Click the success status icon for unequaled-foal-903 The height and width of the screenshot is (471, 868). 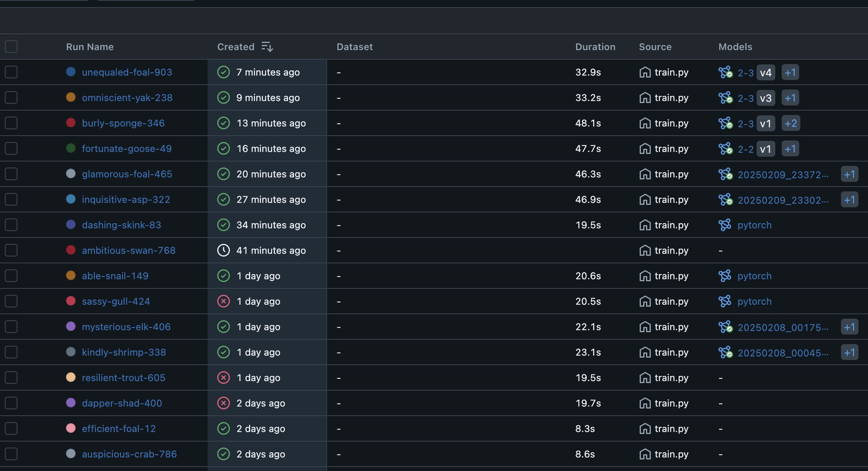(x=224, y=72)
